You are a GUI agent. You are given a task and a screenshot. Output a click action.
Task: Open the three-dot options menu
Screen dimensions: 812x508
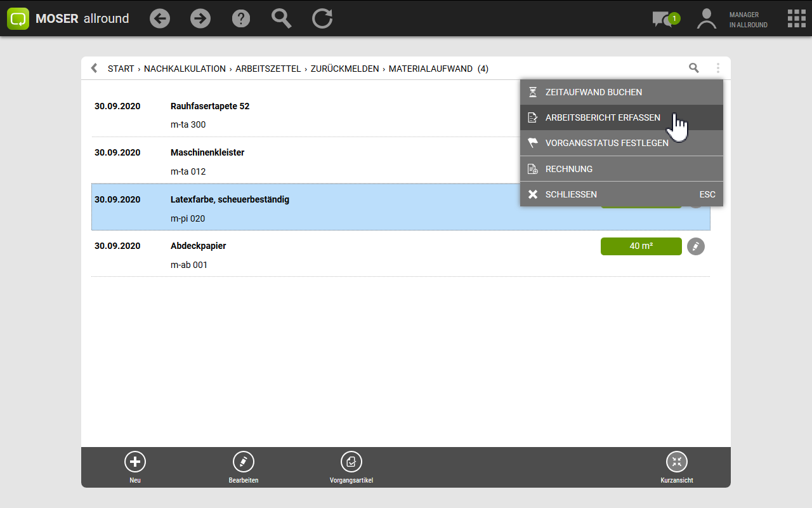[718, 68]
